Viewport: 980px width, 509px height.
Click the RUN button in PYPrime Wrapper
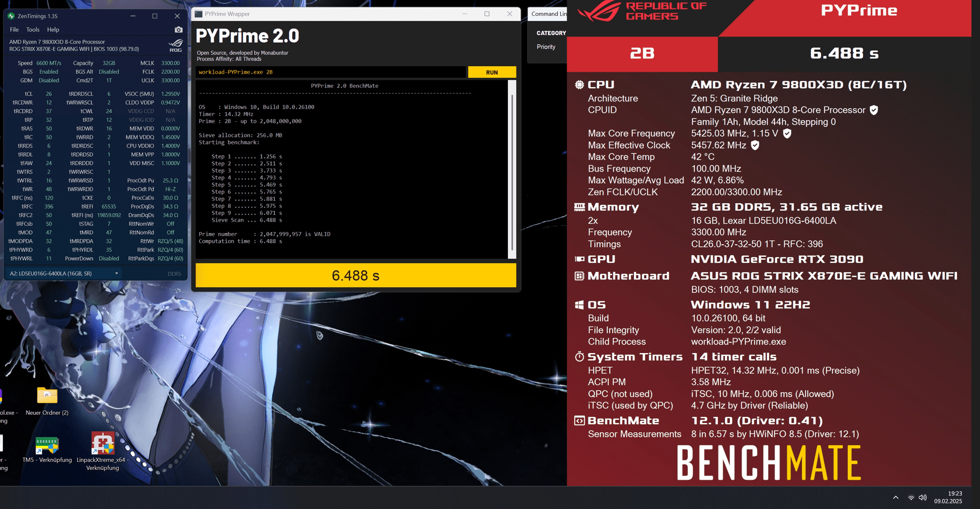pyautogui.click(x=492, y=72)
